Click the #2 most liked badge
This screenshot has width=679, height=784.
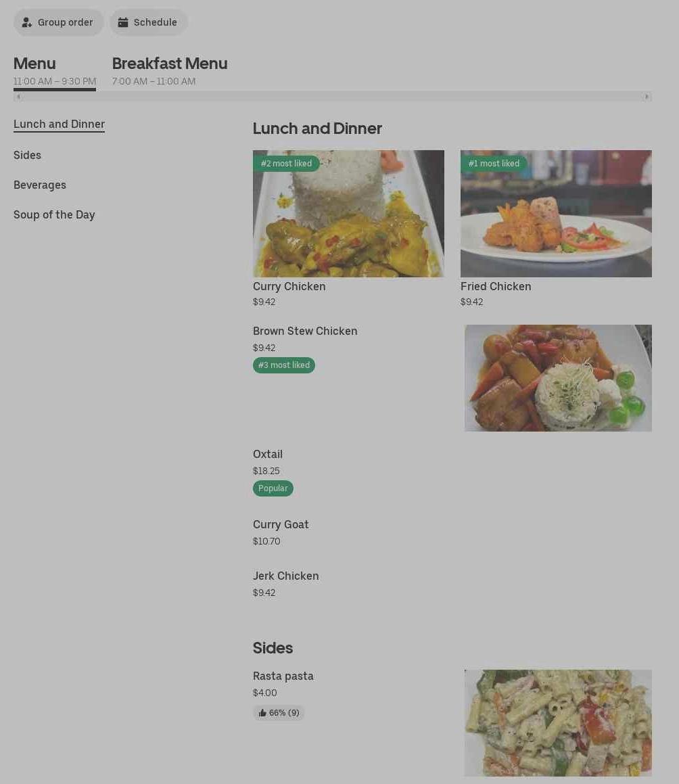286,164
